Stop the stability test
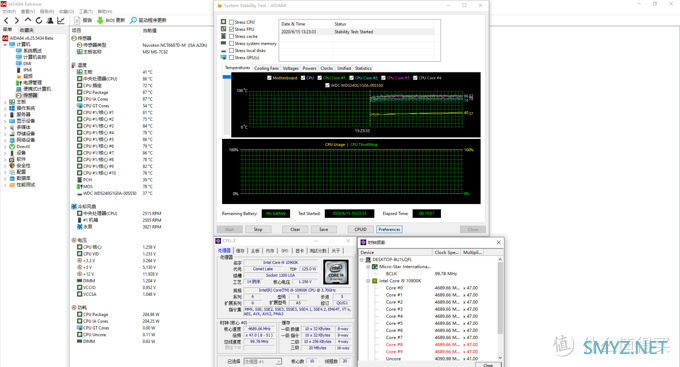This screenshot has height=367, width=680. coord(258,229)
